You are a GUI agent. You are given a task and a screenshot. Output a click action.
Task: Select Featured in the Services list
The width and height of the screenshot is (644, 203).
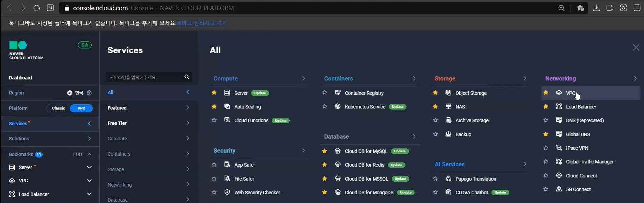(149, 108)
